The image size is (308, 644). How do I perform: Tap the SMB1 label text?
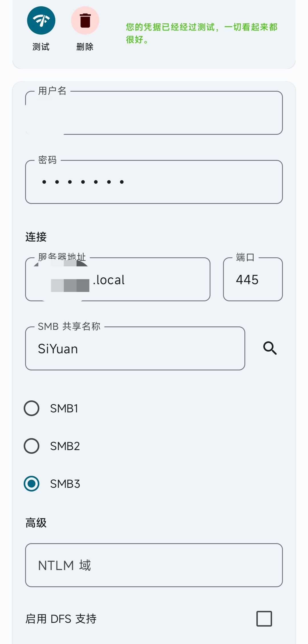coord(64,408)
